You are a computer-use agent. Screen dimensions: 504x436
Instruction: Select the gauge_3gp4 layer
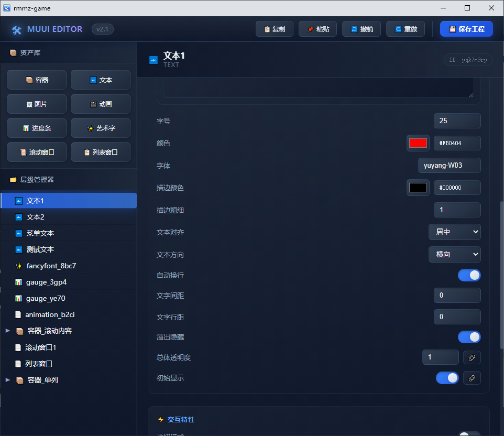pos(69,282)
